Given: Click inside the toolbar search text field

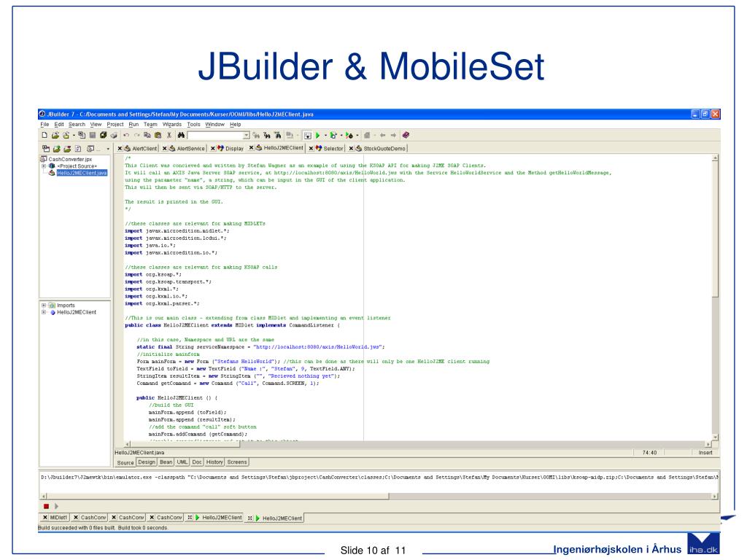Looking at the screenshot, I should tap(215, 135).
